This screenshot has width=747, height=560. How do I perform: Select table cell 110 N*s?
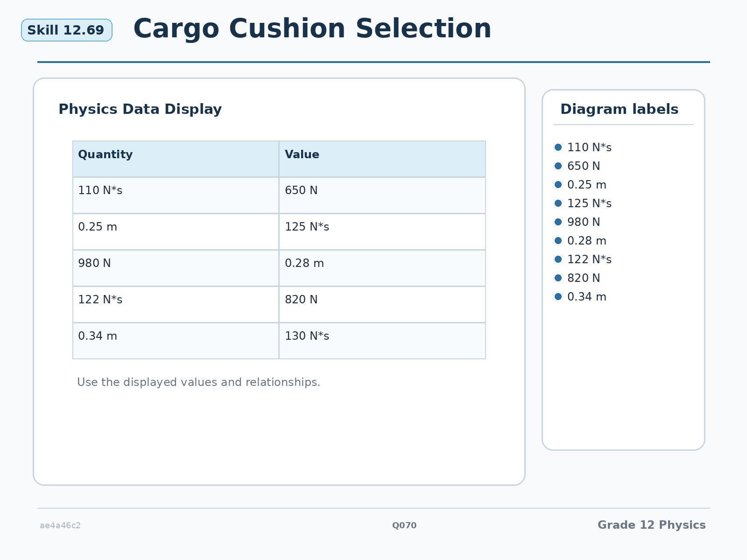(176, 196)
